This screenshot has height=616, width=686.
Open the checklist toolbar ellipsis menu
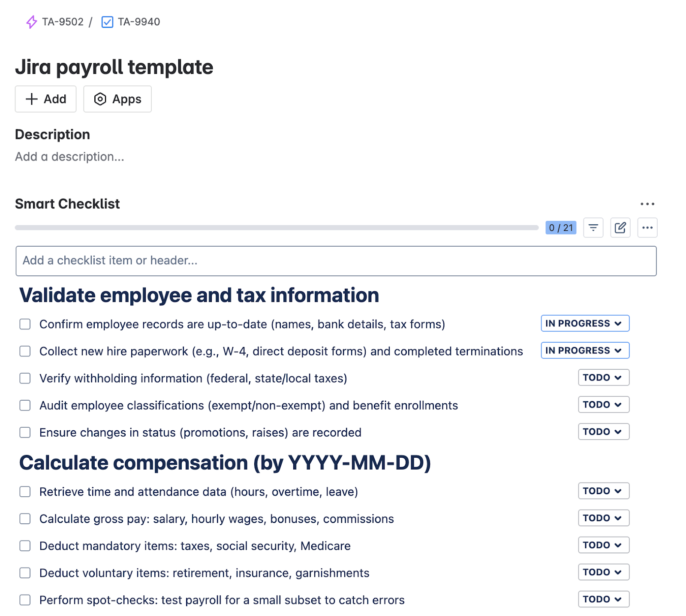[x=647, y=228]
